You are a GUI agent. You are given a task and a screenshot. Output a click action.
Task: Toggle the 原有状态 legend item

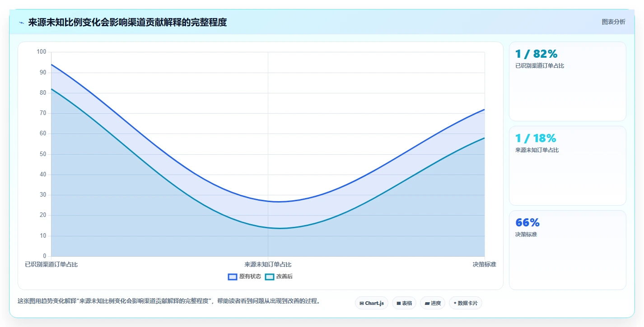point(244,276)
